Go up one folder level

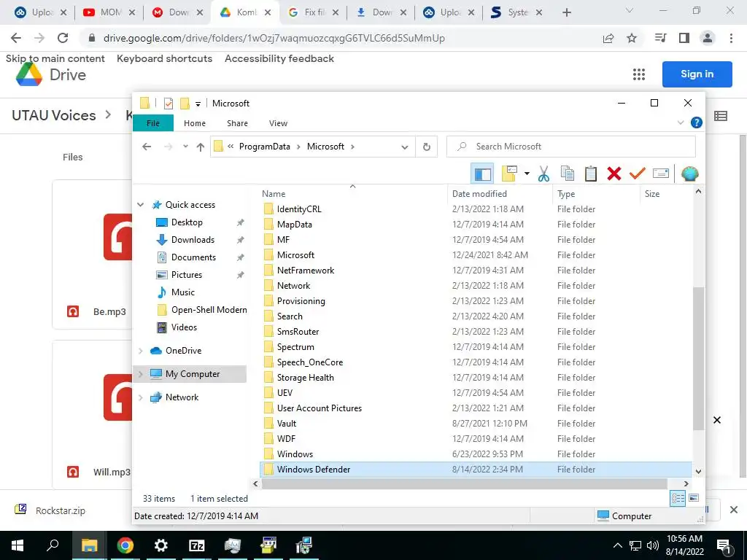click(201, 147)
